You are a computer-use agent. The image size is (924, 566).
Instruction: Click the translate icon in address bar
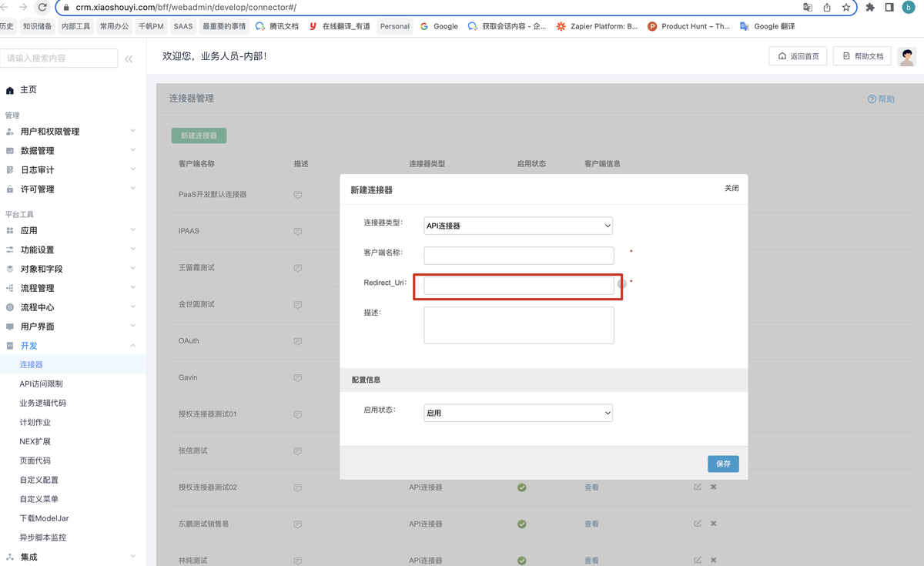807,7
